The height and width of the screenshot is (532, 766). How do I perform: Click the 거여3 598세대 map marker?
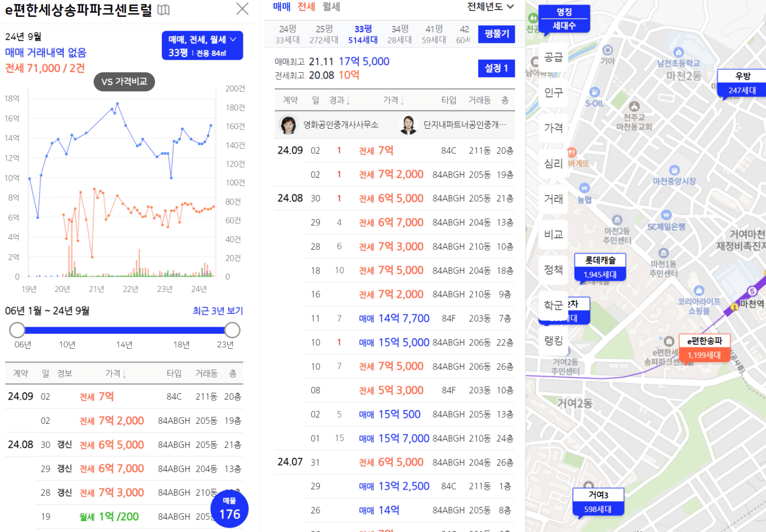[598, 501]
